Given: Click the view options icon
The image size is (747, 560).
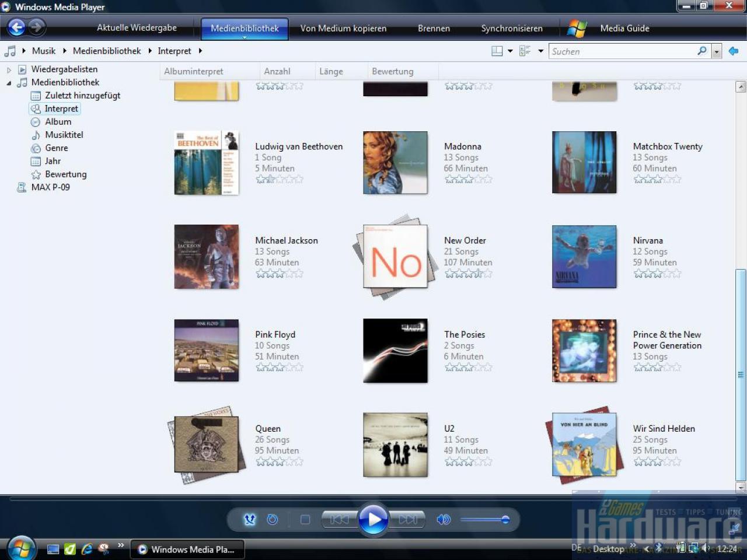Looking at the screenshot, I should point(525,51).
